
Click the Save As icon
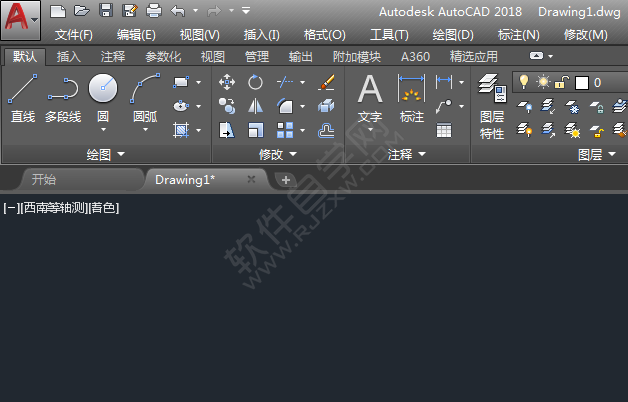(x=130, y=11)
